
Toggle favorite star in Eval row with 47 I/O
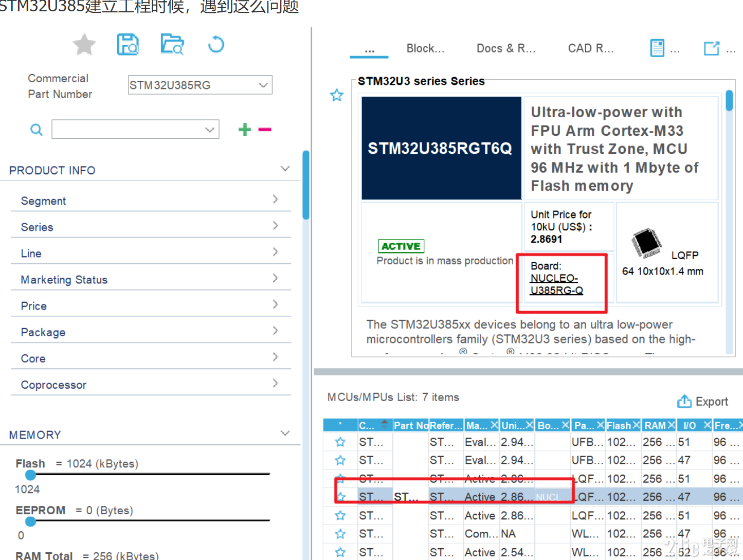coord(340,460)
